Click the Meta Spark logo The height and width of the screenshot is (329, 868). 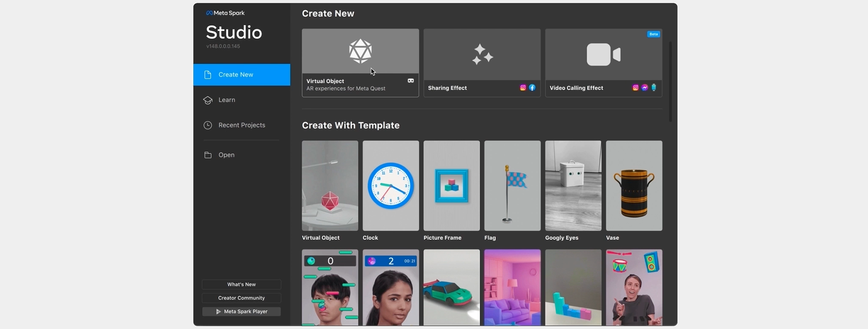click(225, 13)
